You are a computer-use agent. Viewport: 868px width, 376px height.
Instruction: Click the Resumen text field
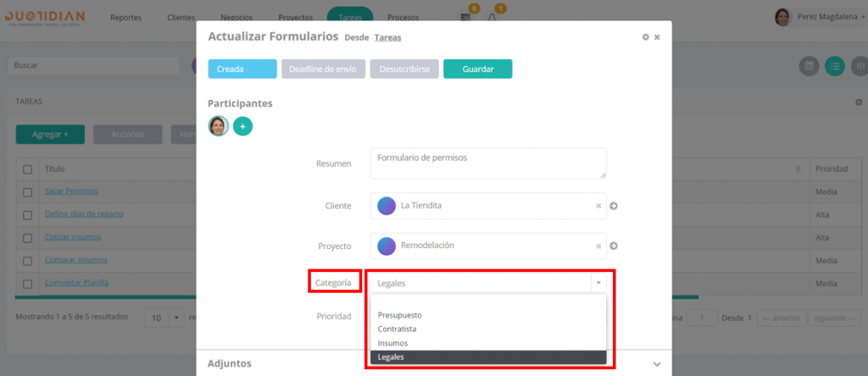tap(488, 163)
